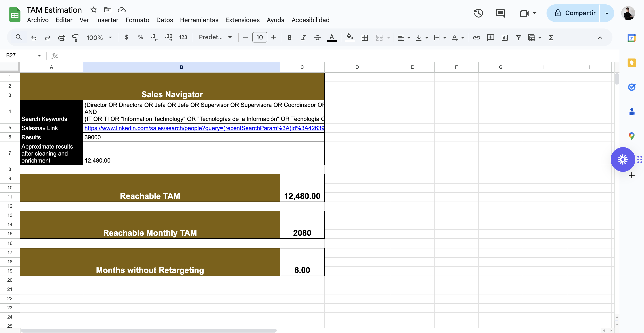Open Google Keep side panel

[x=632, y=62]
